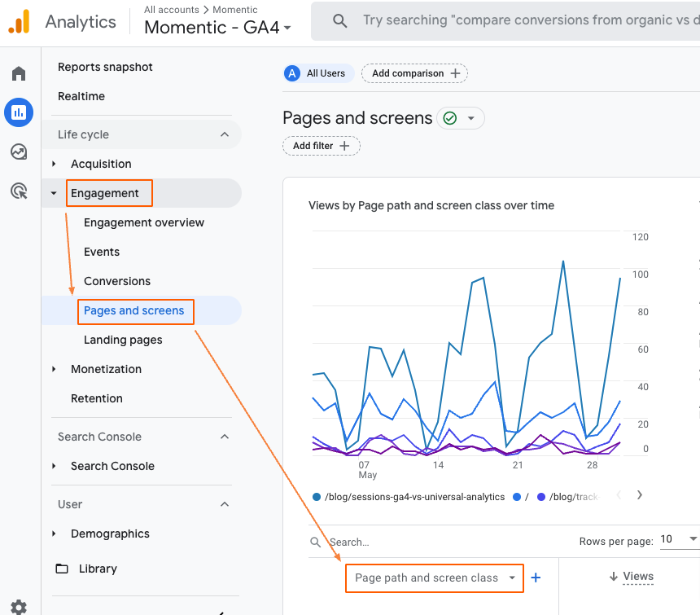Click the green report status checkmark icon
Screen dimensions: 700x615
[449, 118]
